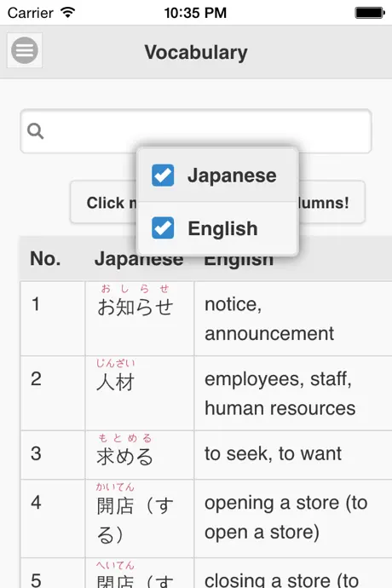Image resolution: width=392 pixels, height=588 pixels.
Task: Select the word 求める
Action: 125,457
